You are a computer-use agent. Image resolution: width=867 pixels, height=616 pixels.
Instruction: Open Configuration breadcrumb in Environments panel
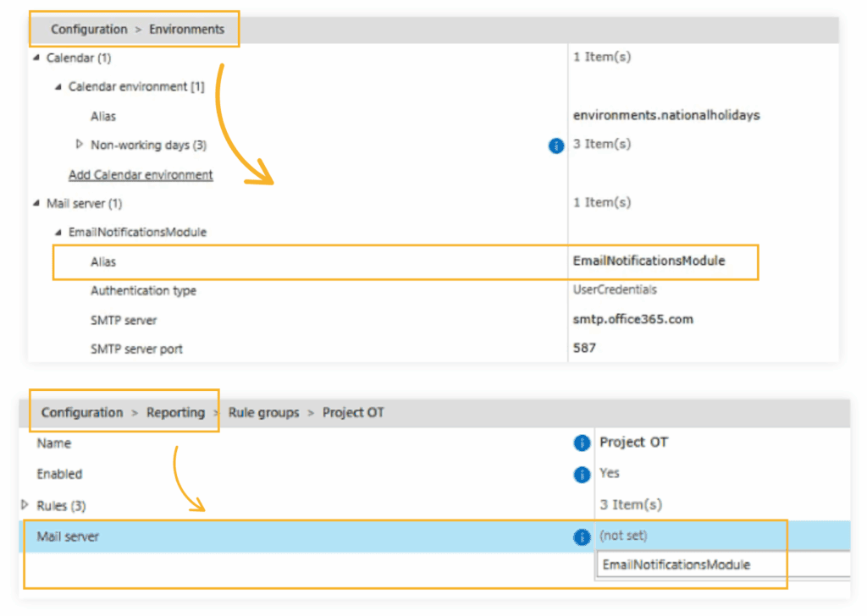[x=88, y=29]
